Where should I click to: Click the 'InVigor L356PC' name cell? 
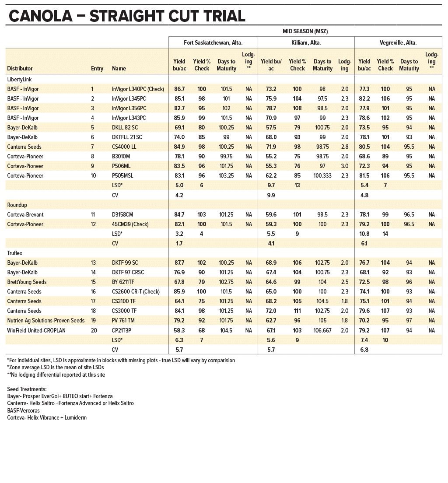[x=129, y=108]
